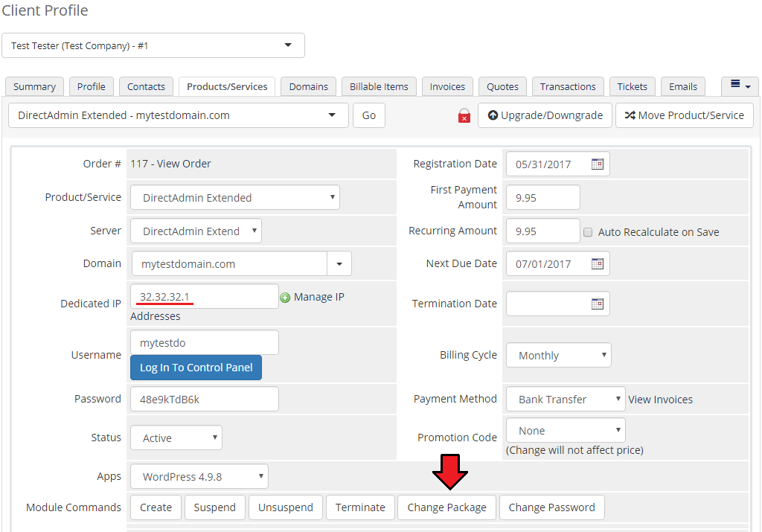The width and height of the screenshot is (762, 532).
Task: Click Move Product/Service button
Action: click(x=685, y=115)
